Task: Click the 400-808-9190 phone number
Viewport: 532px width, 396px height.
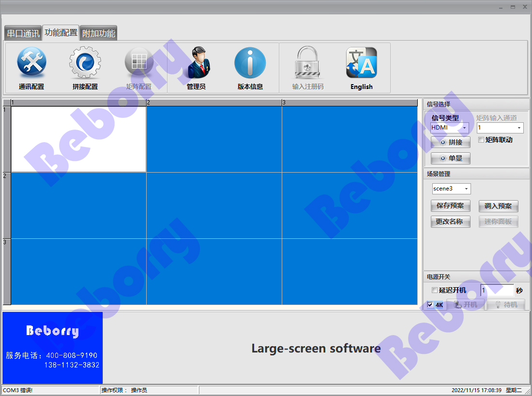Action: [72, 355]
